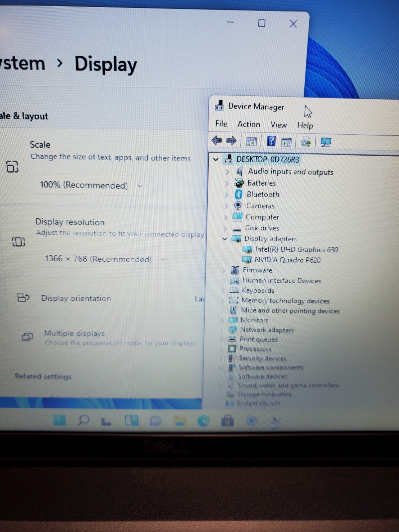The width and height of the screenshot is (399, 532).
Task: Collapse the DESKTOP-0D726R3 root node
Action: (x=216, y=159)
